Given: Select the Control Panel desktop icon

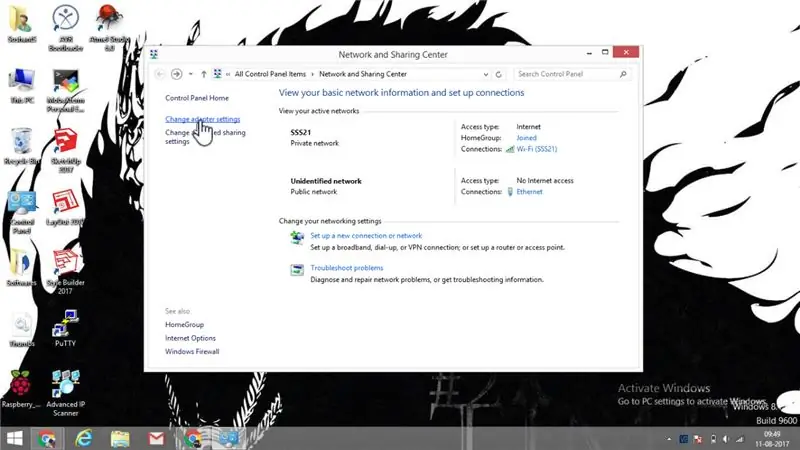Looking at the screenshot, I should click(21, 212).
